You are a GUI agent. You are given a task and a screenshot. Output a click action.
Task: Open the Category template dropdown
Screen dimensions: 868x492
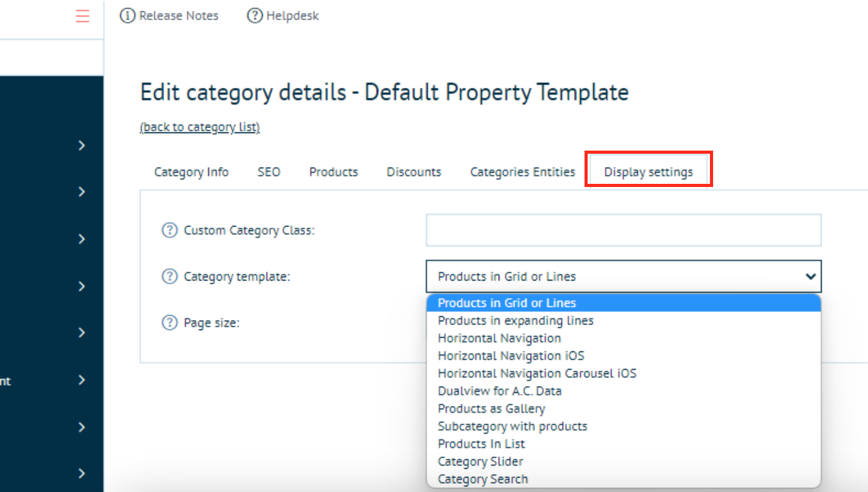coord(623,276)
